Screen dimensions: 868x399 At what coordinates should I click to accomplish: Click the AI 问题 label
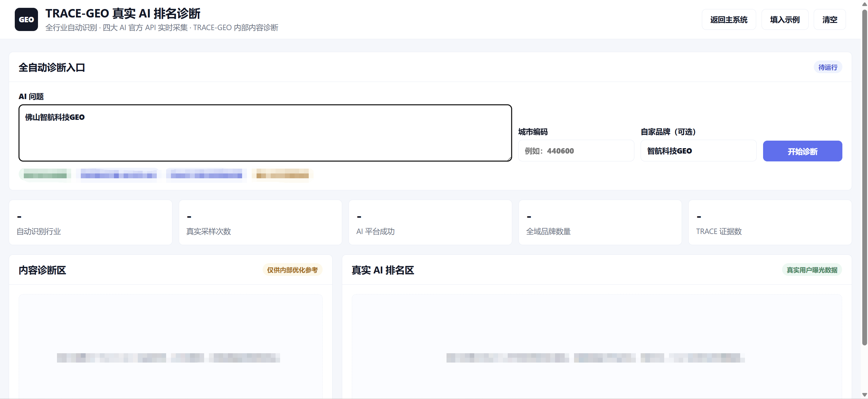coord(31,97)
